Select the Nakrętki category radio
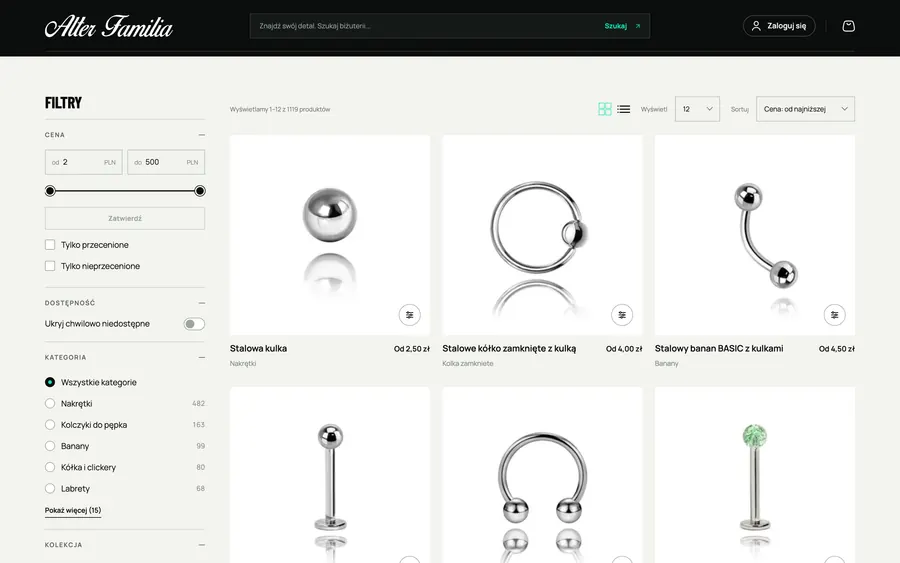The height and width of the screenshot is (563, 900). 50,403
